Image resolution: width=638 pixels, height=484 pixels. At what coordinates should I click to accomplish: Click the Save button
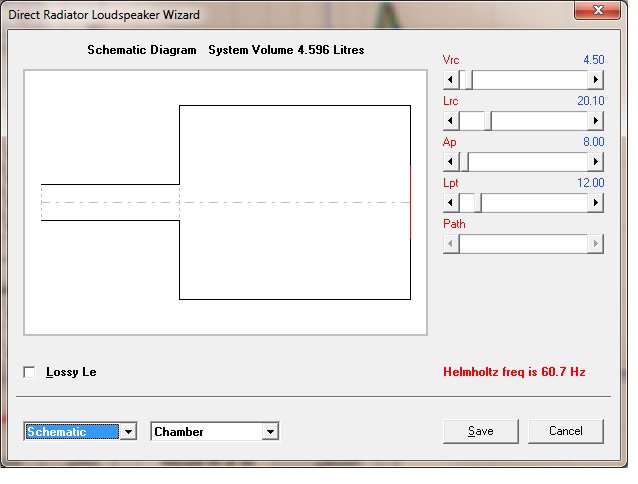click(481, 431)
